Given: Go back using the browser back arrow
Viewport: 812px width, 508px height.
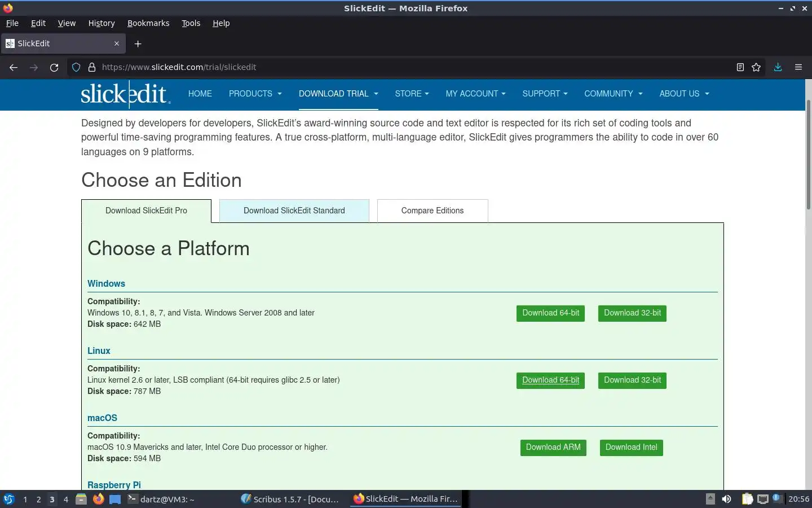Looking at the screenshot, I should [x=14, y=67].
